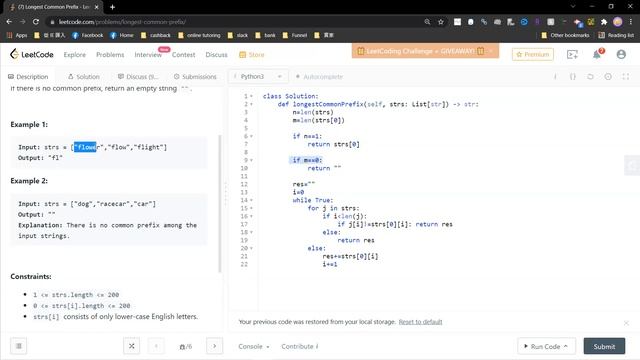Open the problem list icon
This screenshot has width=640, height=360.
(x=19, y=346)
